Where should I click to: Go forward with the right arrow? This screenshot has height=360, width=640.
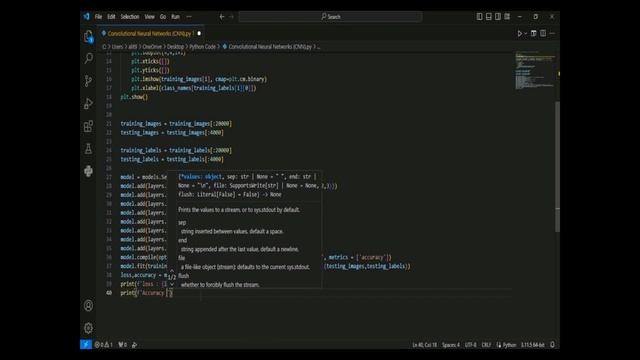pyautogui.click(x=231, y=17)
